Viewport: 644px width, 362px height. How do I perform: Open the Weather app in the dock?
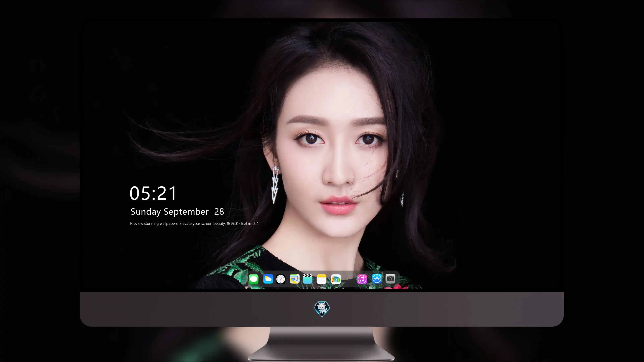click(268, 279)
